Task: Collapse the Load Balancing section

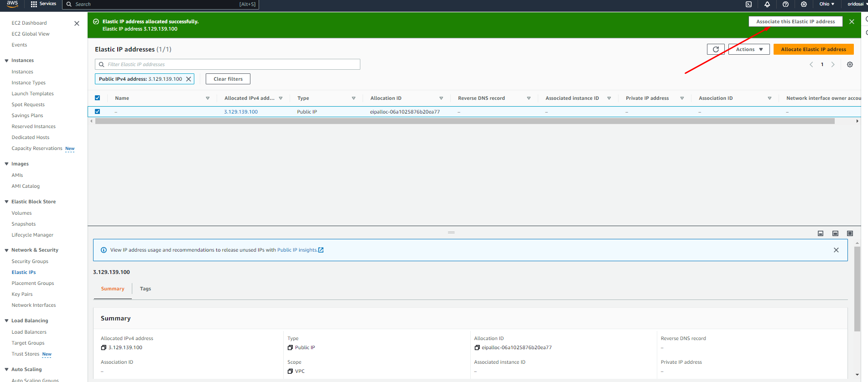Action: [x=6, y=321]
